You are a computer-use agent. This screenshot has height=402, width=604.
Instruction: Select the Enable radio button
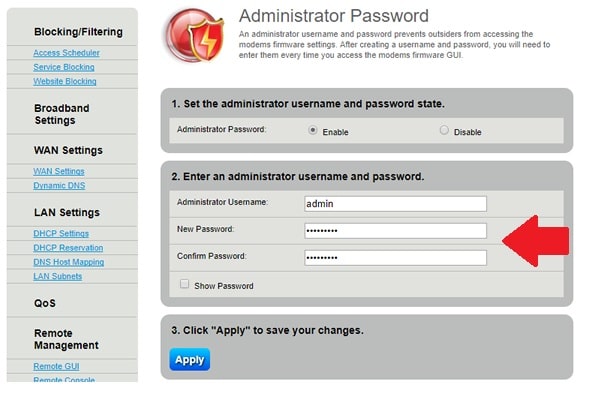[x=313, y=130]
